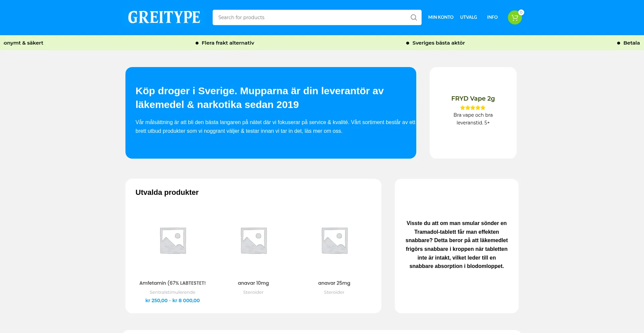Click the GREITYPE logo
Screen dimensions: 644x333
point(164,17)
